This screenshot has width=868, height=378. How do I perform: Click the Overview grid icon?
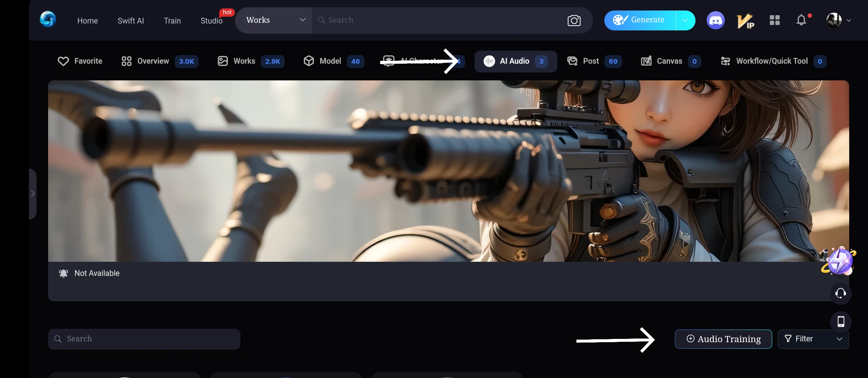coord(126,61)
